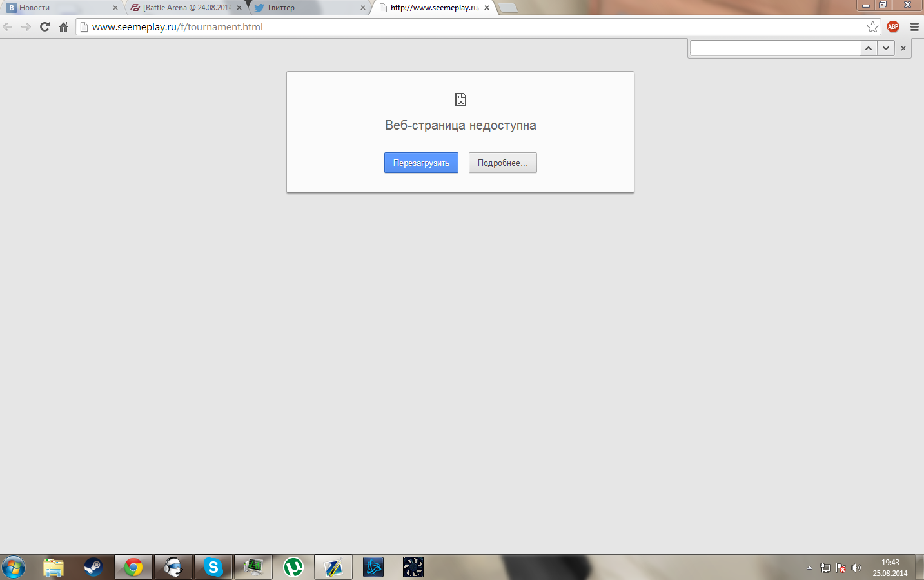Switch to Твиттер tab

[310, 8]
